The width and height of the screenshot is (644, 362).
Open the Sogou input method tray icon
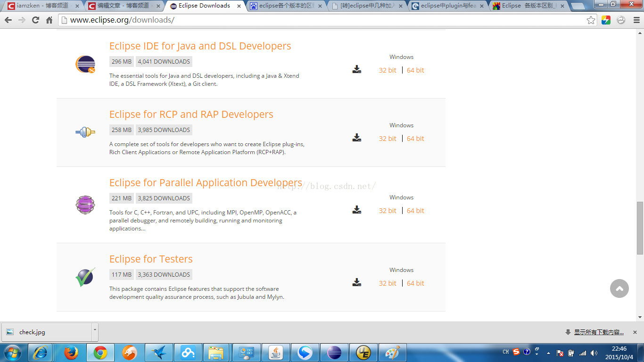click(x=516, y=352)
